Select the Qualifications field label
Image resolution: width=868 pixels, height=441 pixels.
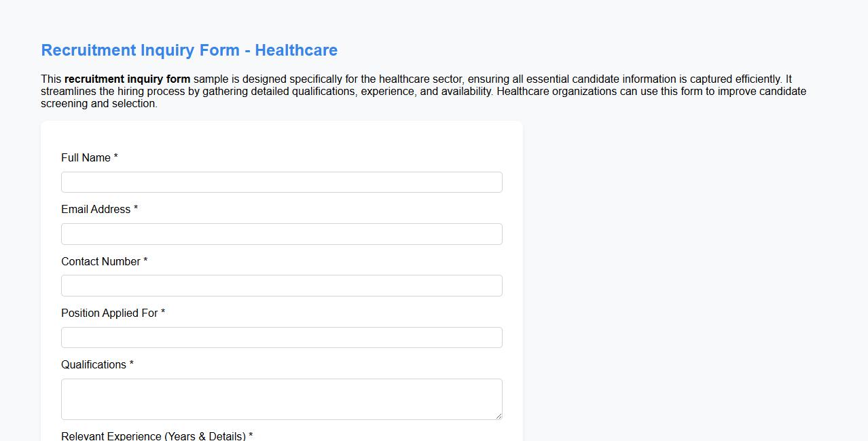(x=94, y=364)
